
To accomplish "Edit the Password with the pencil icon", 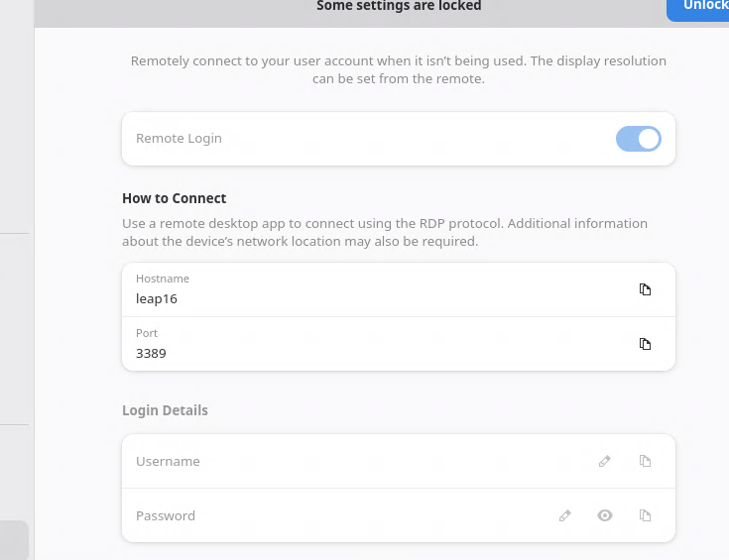I will pos(565,515).
